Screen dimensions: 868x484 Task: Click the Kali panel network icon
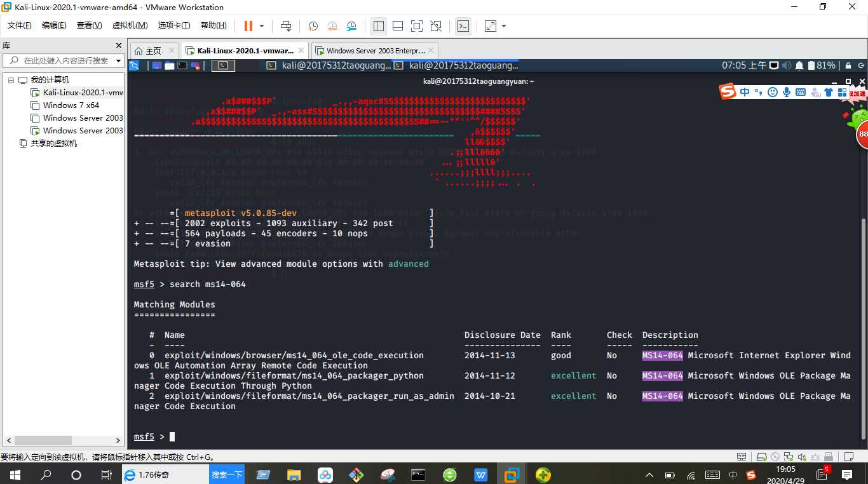point(774,65)
